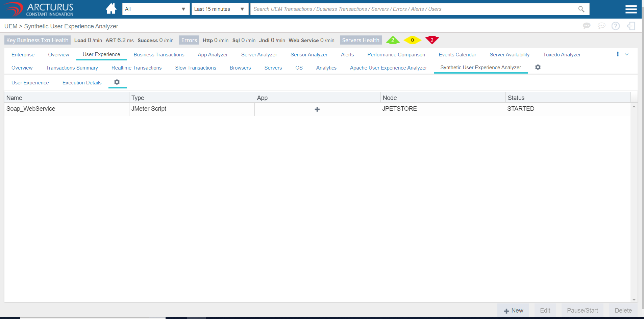Click the gear tab next to Execution Details

[x=117, y=82]
